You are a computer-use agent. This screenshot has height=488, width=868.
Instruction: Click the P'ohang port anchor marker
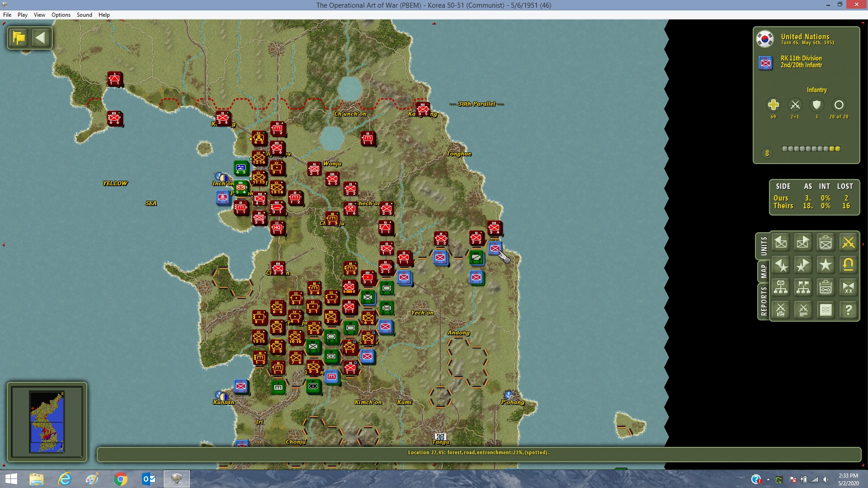tap(508, 395)
